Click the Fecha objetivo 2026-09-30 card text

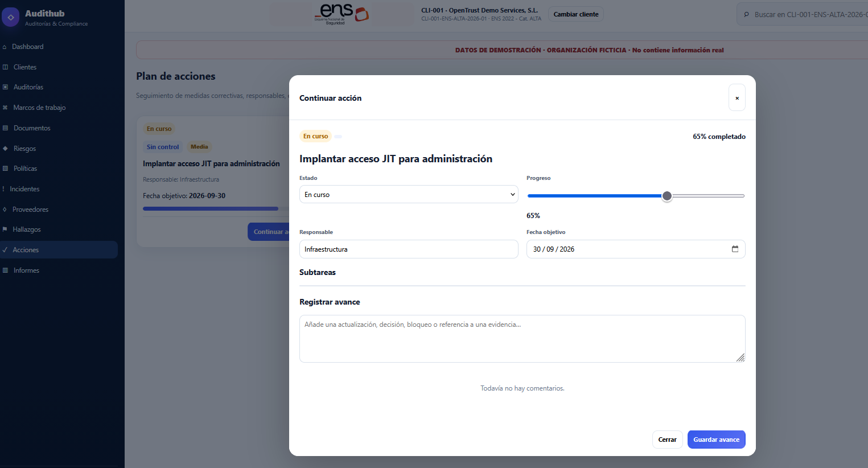[x=184, y=196]
